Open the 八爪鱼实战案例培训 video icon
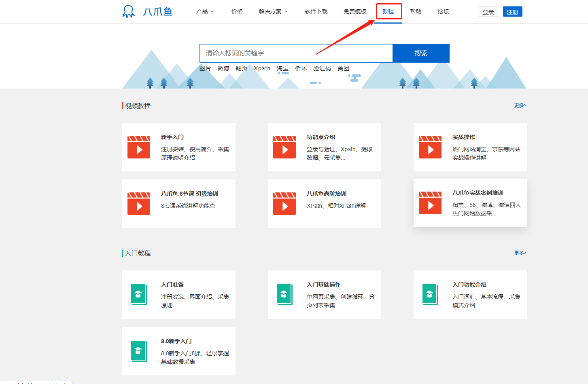This screenshot has width=588, height=384. click(x=430, y=203)
